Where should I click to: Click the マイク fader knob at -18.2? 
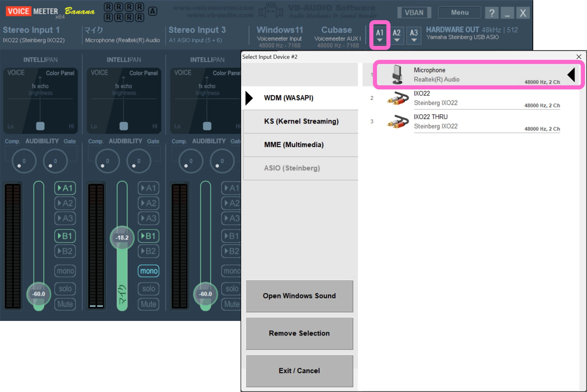122,238
